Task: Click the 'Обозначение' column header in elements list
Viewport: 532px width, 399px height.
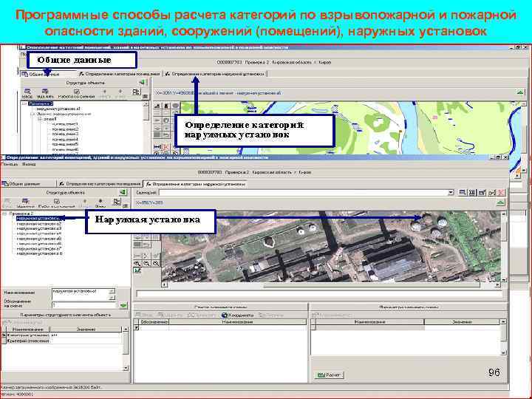Action: coord(154,321)
